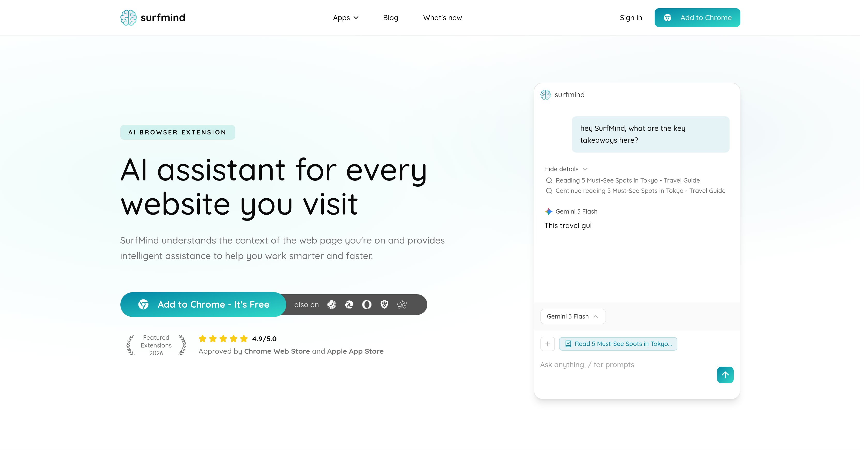The height and width of the screenshot is (453, 868).
Task: Click Add to Chrome - It's Free button
Action: 203,305
